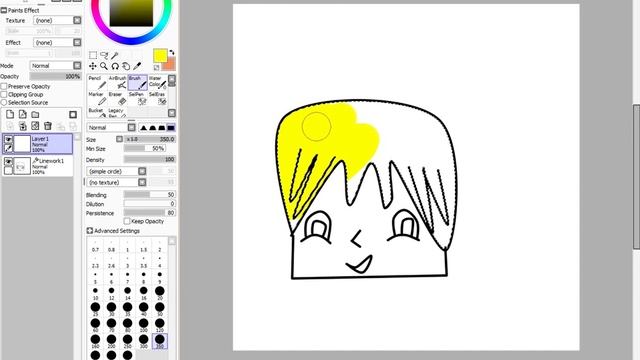
Task: Choose the Water Color tool
Action: [158, 82]
